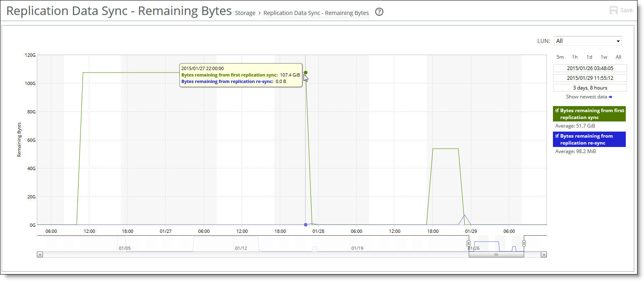This screenshot has height=281, width=644.
Task: Click the Save disk icon
Action: 614,10
